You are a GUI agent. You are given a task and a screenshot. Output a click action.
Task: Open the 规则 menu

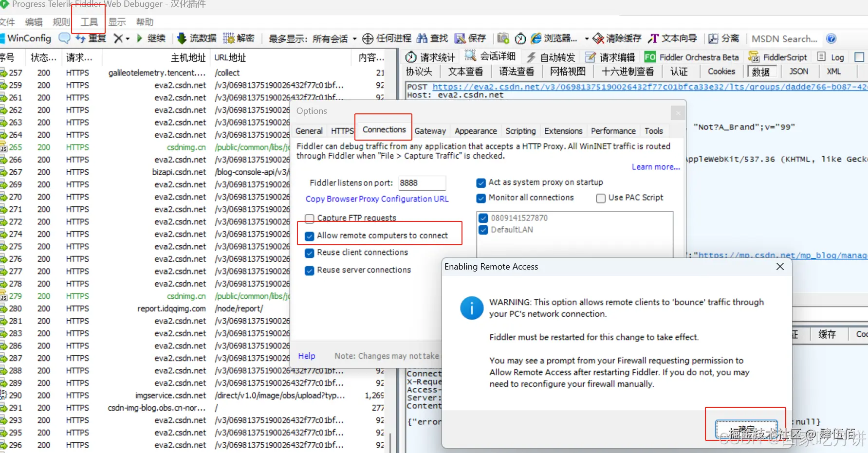61,22
